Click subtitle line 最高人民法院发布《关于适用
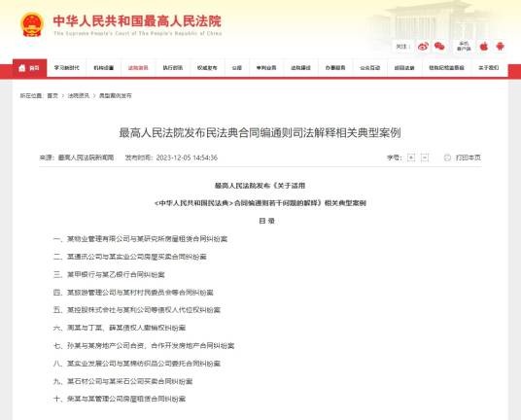 pyautogui.click(x=260, y=186)
